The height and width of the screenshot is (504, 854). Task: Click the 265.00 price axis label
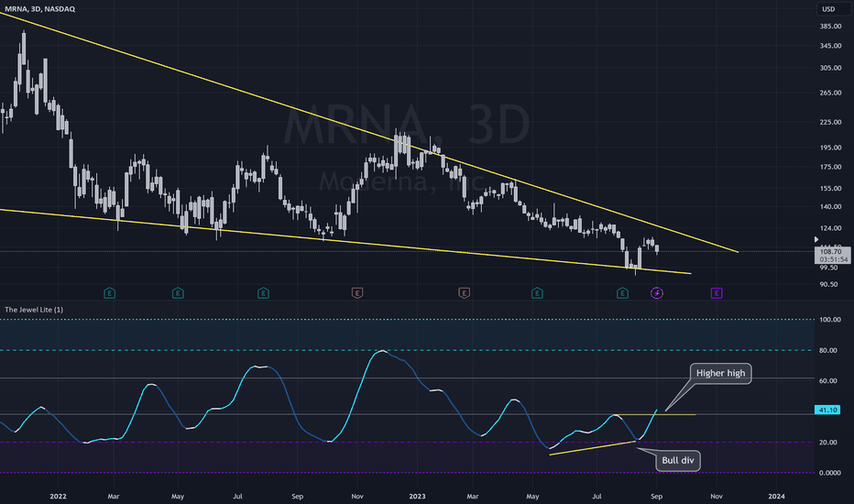coord(830,93)
